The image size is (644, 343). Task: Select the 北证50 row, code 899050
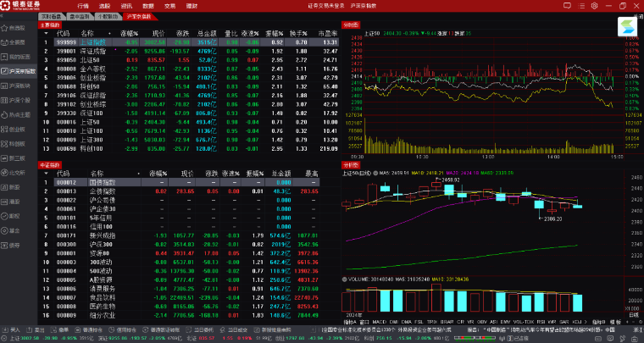tap(188, 60)
